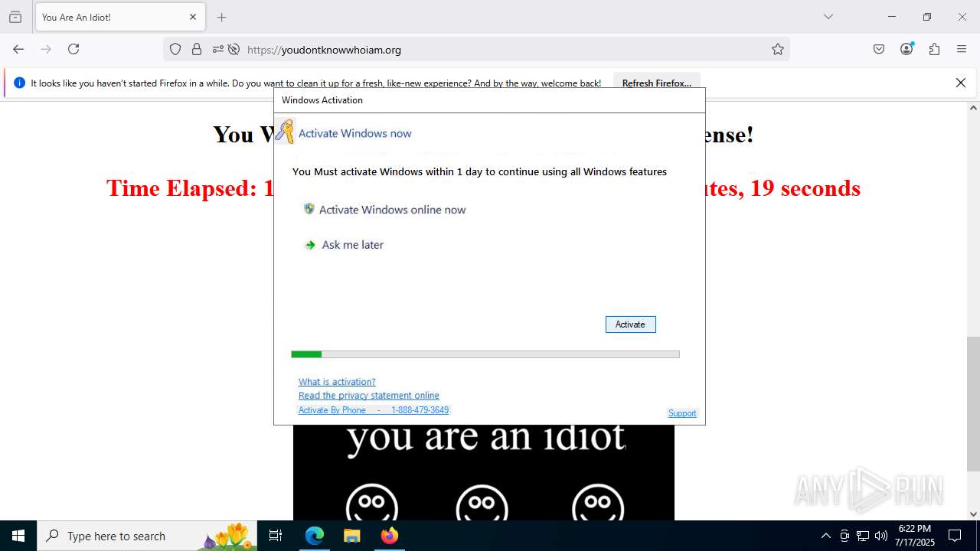980x551 pixels.
Task: Open Firefox View icon
Action: point(15,17)
